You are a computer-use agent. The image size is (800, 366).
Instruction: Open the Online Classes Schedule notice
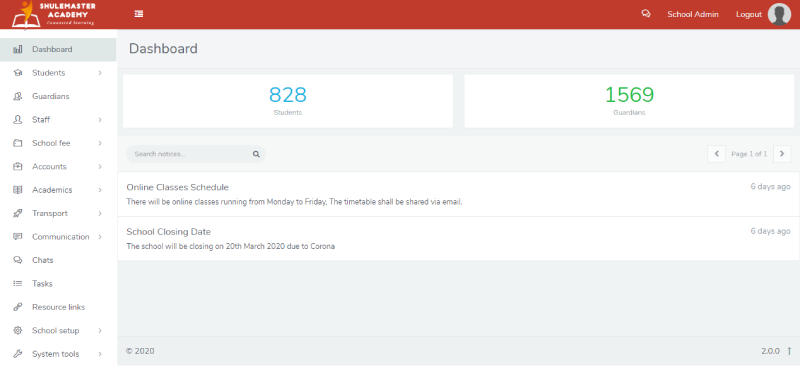(178, 187)
